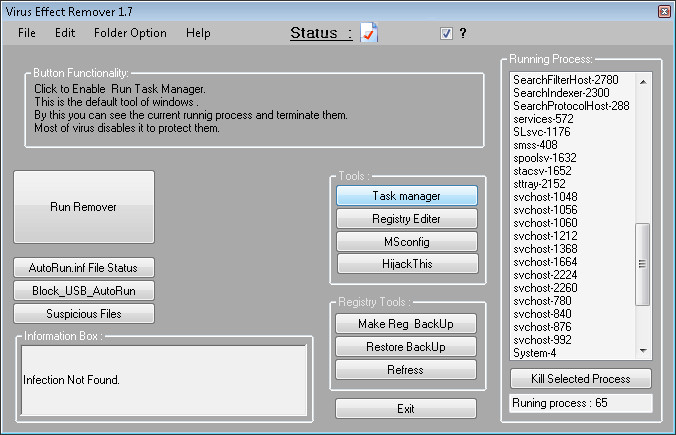This screenshot has height=435, width=676.
Task: Click the Information Box text area
Action: 164,381
